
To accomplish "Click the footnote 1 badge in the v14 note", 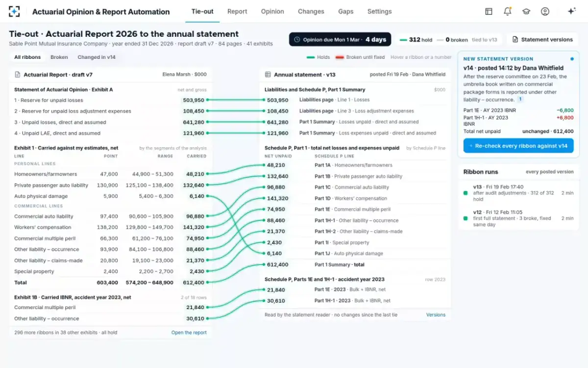I will 520,99.
